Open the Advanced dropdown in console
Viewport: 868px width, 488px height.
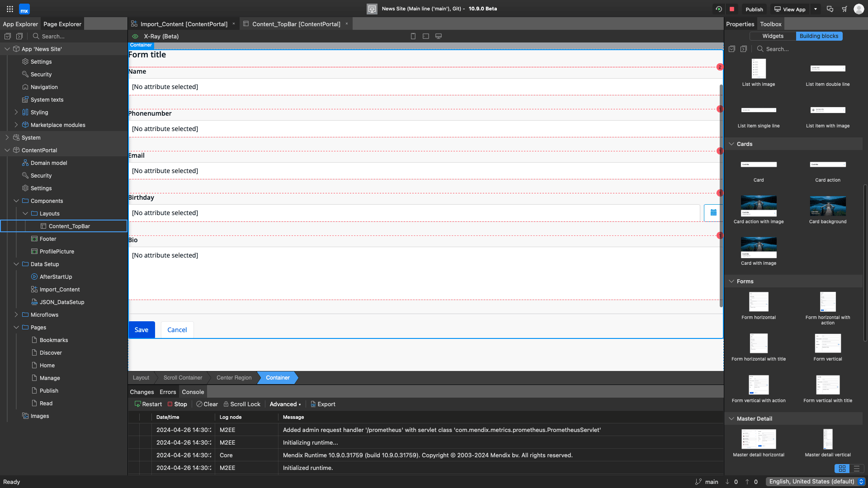coord(285,404)
